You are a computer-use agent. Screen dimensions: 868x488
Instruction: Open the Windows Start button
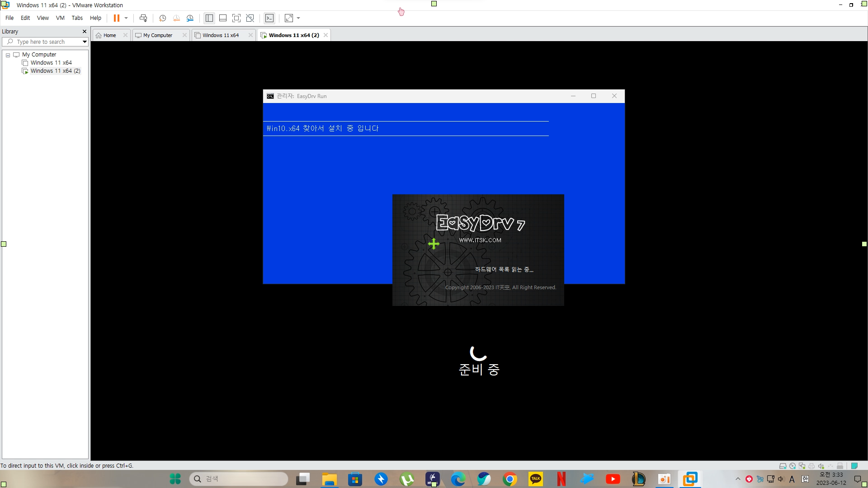[175, 479]
